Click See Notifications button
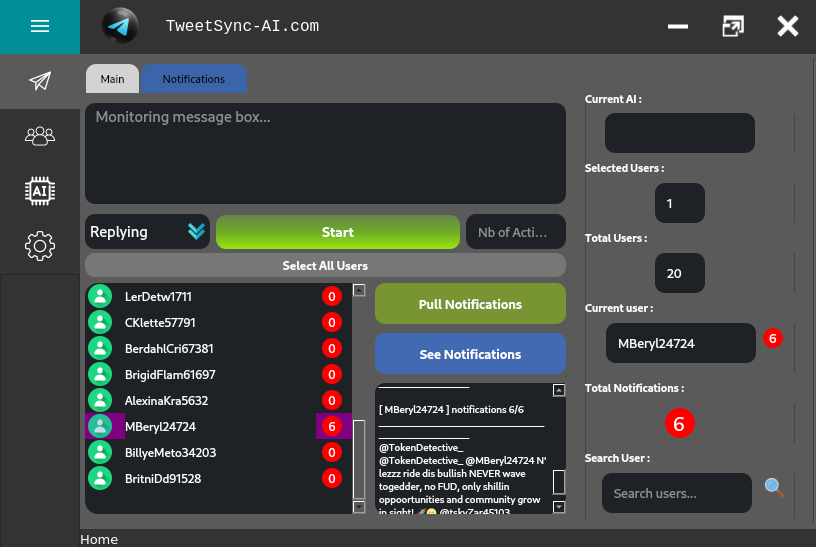Viewport: 816px width, 547px height. pos(470,354)
